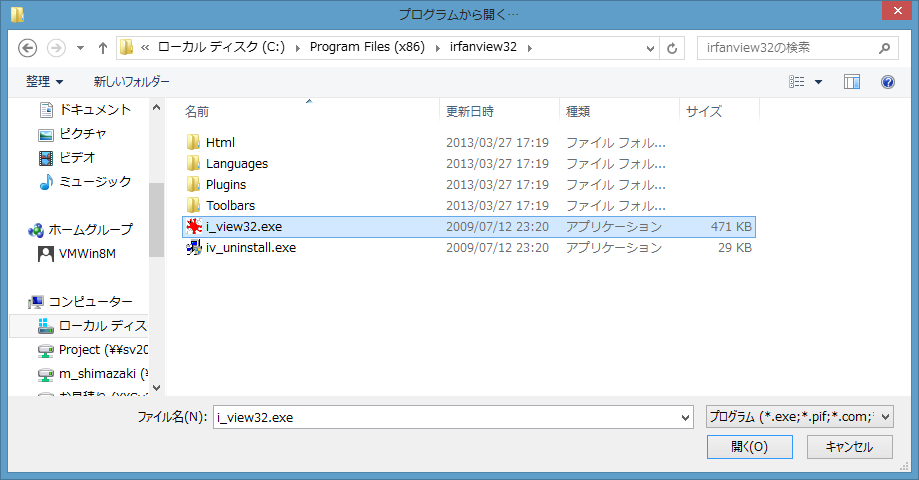Expand the address bar history dropdown
The image size is (919, 480).
pyautogui.click(x=650, y=48)
